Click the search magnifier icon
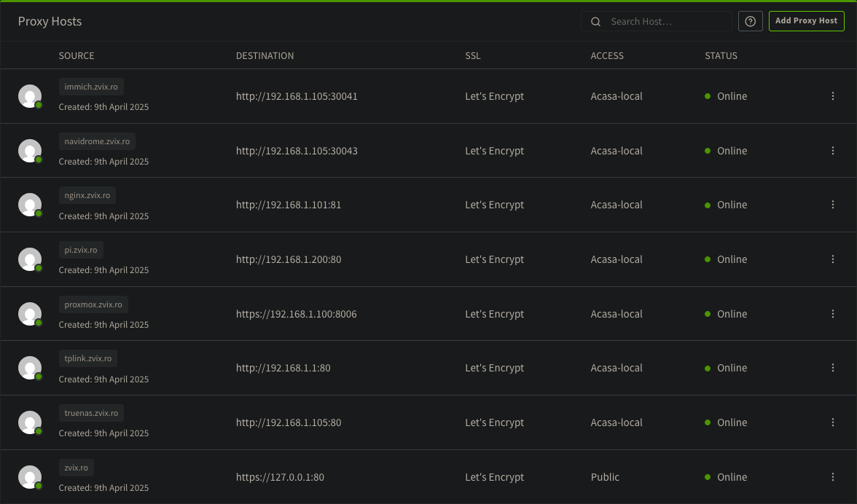The width and height of the screenshot is (857, 504). point(596,22)
